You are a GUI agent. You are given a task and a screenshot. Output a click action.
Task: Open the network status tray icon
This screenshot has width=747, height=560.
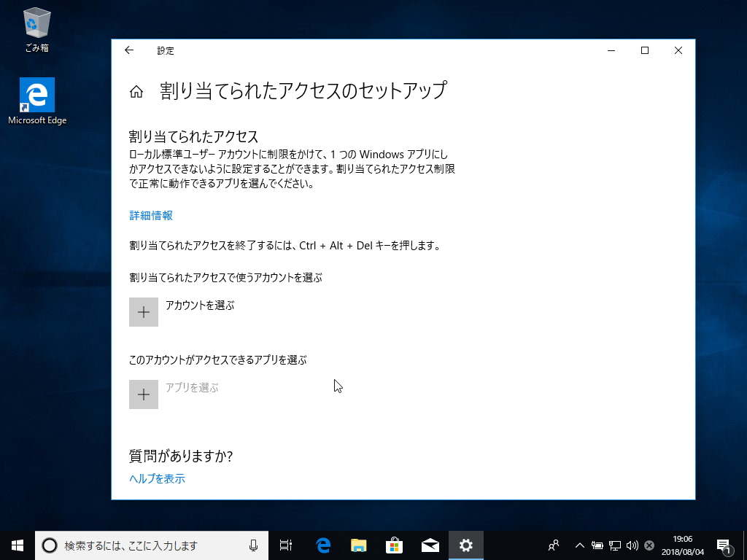[x=615, y=545]
